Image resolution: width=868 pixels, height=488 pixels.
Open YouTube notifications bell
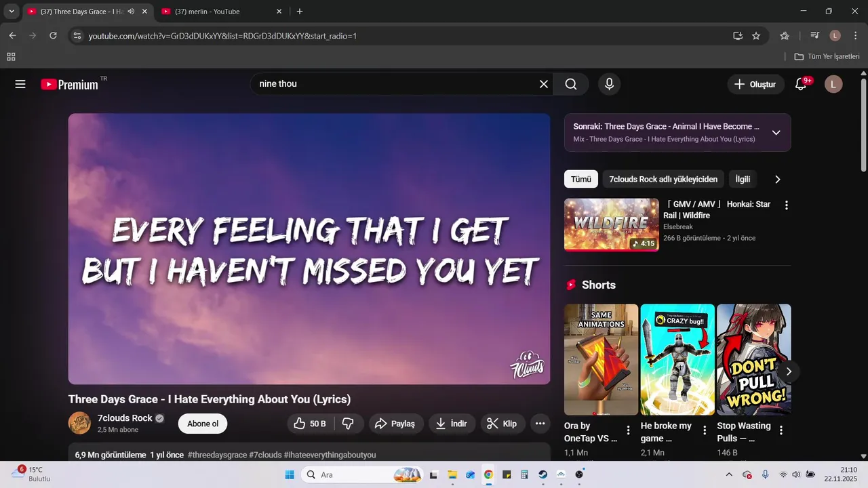[801, 84]
